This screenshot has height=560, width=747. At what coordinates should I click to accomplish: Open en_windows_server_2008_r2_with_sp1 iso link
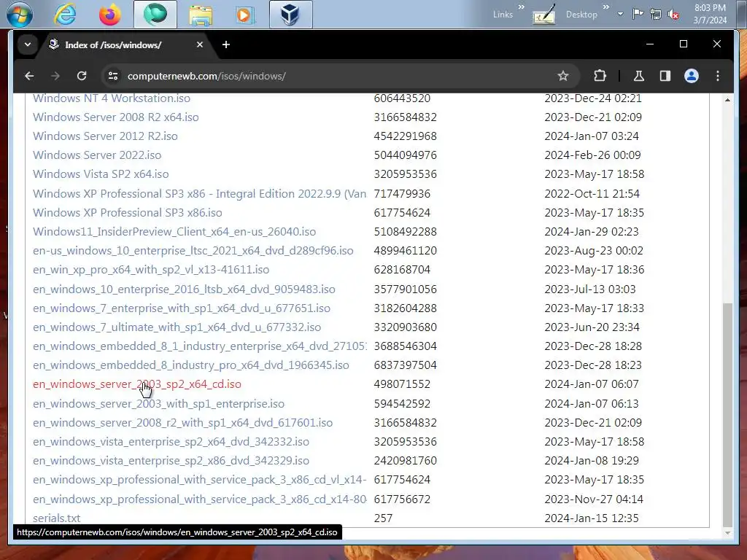tap(183, 423)
